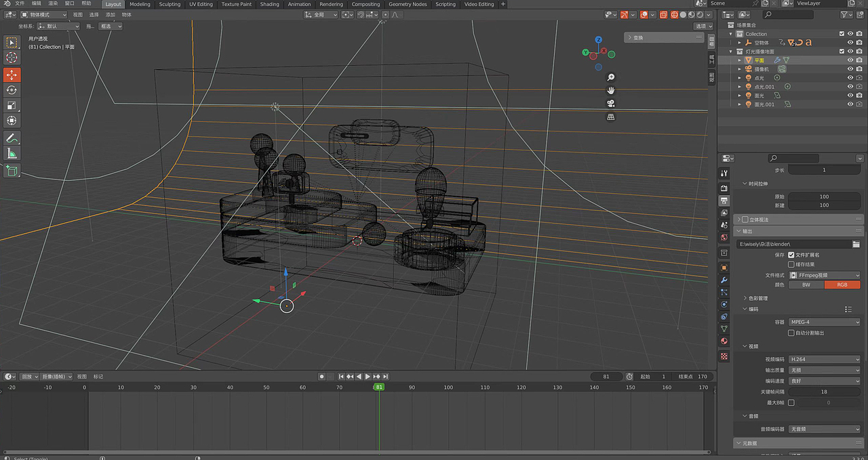Viewport: 868px width, 460px height.
Task: Open 视频编码 H.264 dropdown
Action: point(825,359)
